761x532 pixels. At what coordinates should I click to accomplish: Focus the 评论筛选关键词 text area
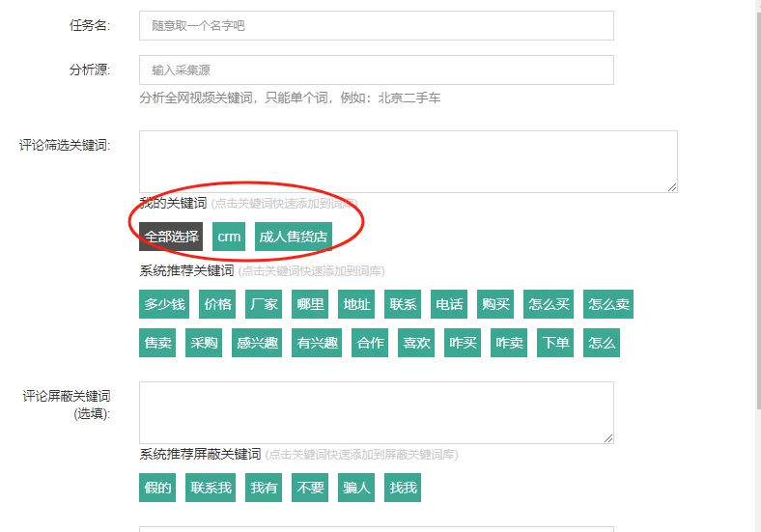tap(408, 161)
